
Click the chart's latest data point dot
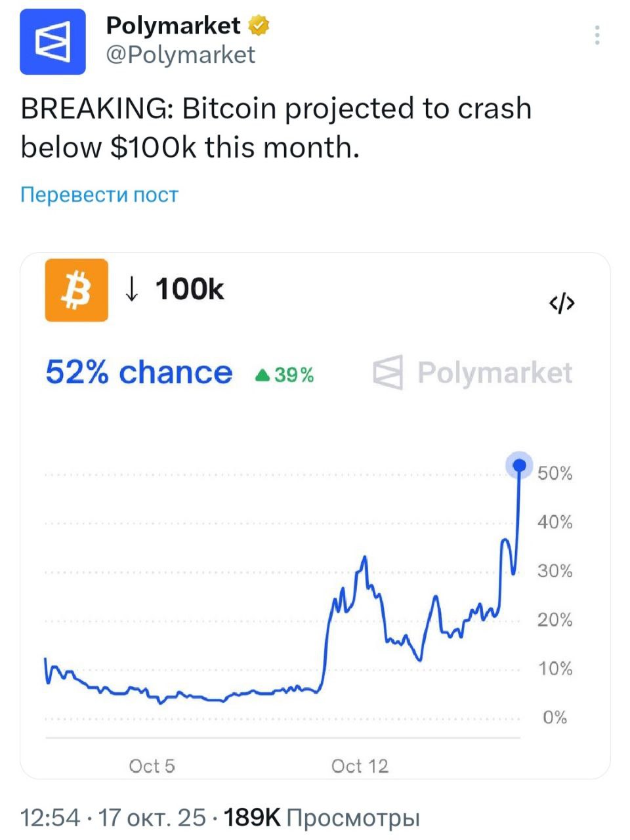[519, 465]
